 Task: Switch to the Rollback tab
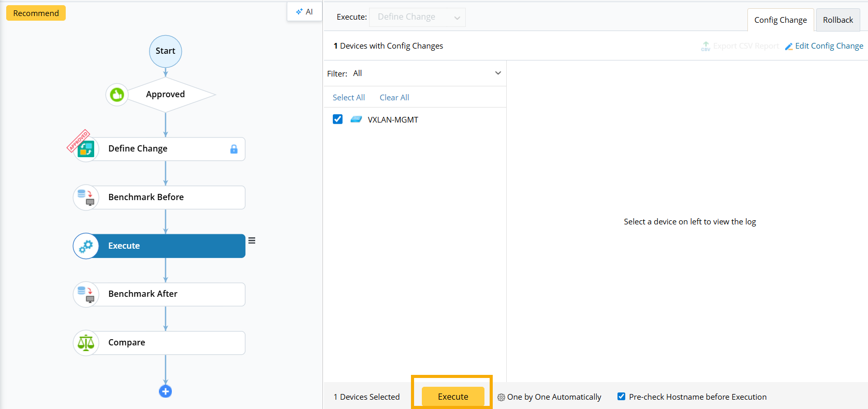(x=837, y=20)
